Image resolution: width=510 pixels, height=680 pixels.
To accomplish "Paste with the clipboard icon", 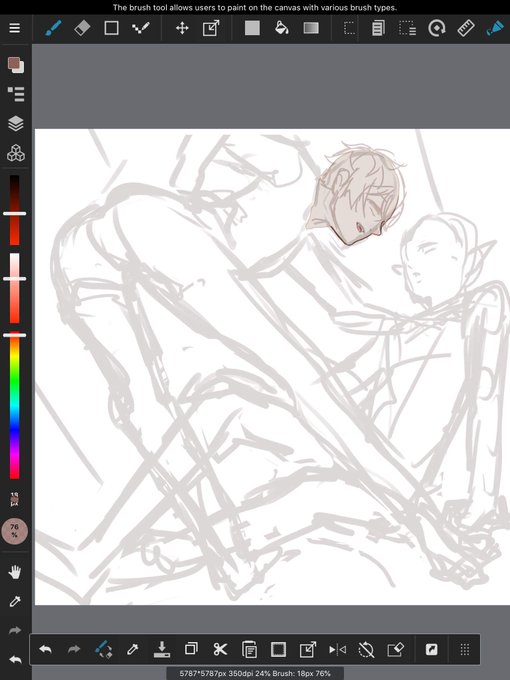I will coord(249,649).
